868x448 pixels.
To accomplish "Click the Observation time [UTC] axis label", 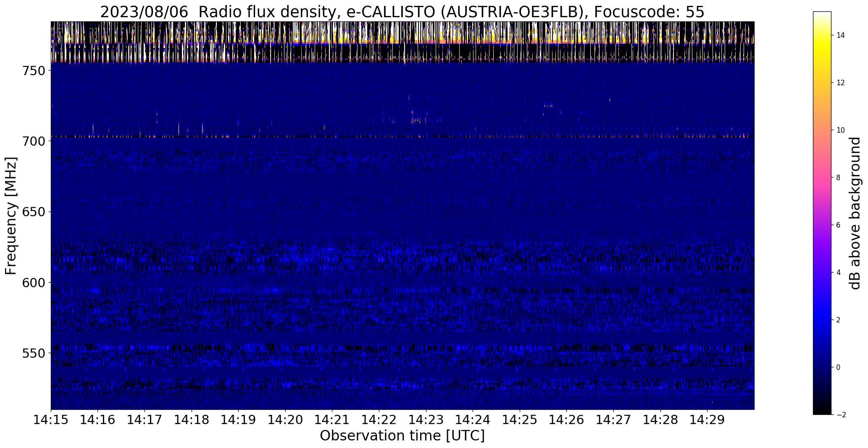I will pos(402,436).
